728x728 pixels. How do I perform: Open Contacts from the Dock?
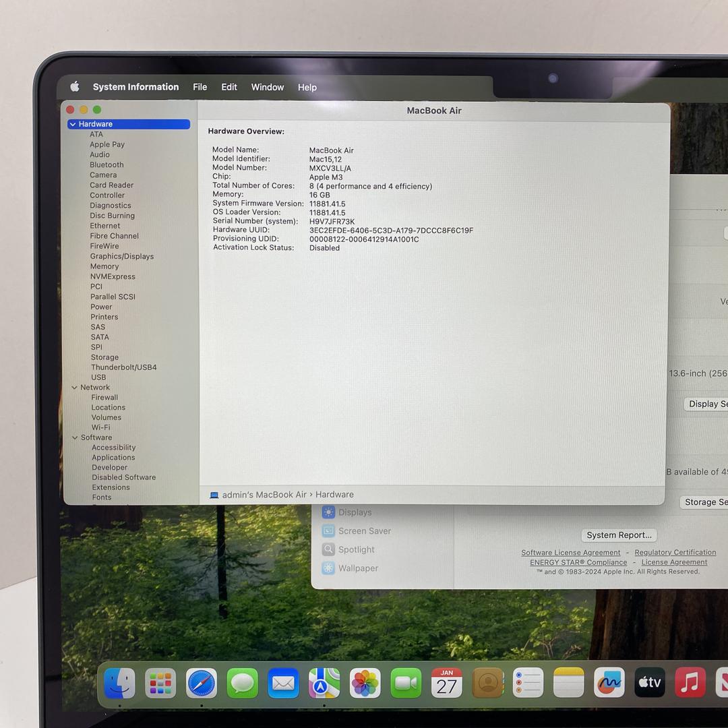tap(487, 683)
